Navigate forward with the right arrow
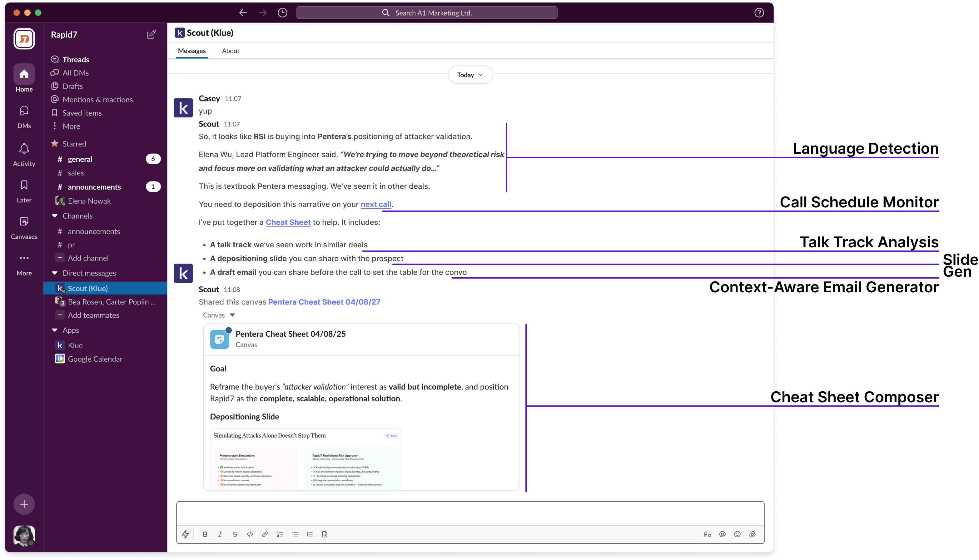 (x=263, y=13)
